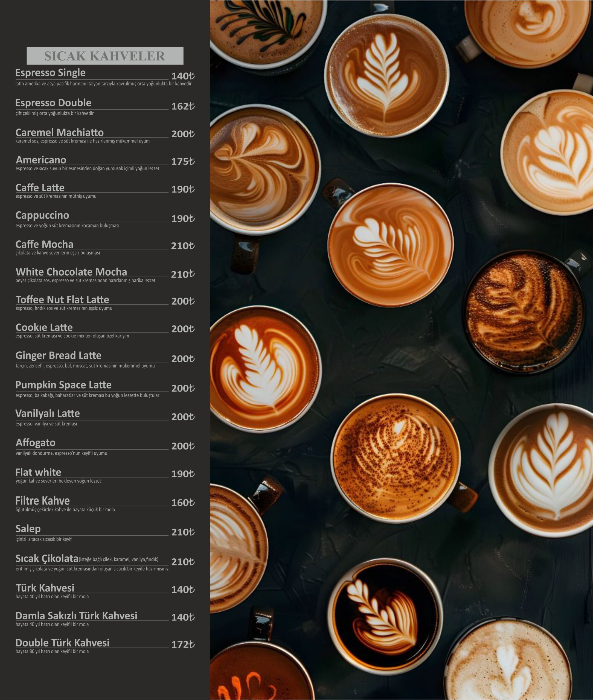Select the Filtre Kahve 160₺ price
This screenshot has width=593, height=700.
coord(183,502)
